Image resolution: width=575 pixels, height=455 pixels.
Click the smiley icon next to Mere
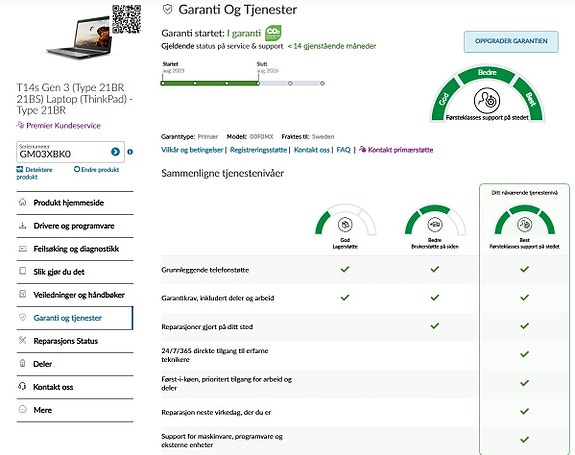click(23, 409)
